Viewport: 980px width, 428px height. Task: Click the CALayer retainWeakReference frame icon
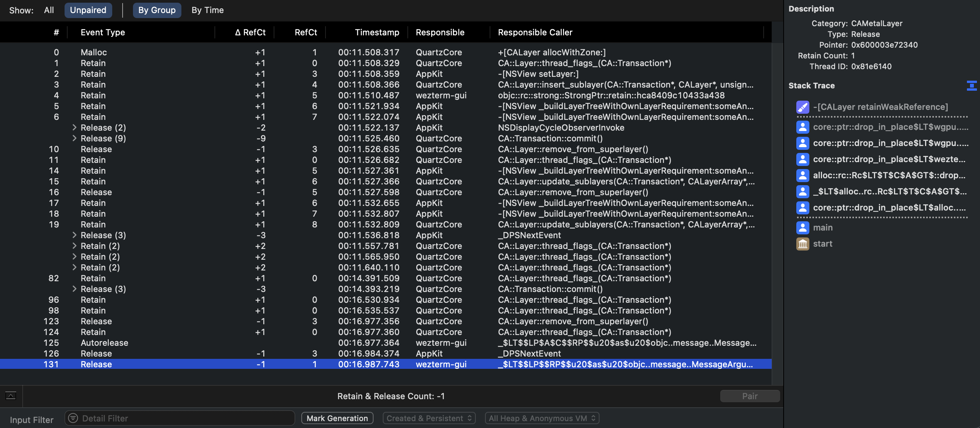pyautogui.click(x=802, y=107)
